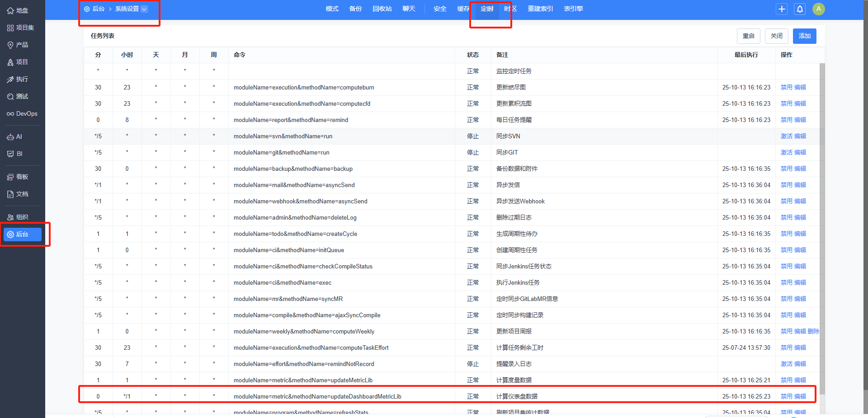Open the user avatar A menu

[818, 9]
